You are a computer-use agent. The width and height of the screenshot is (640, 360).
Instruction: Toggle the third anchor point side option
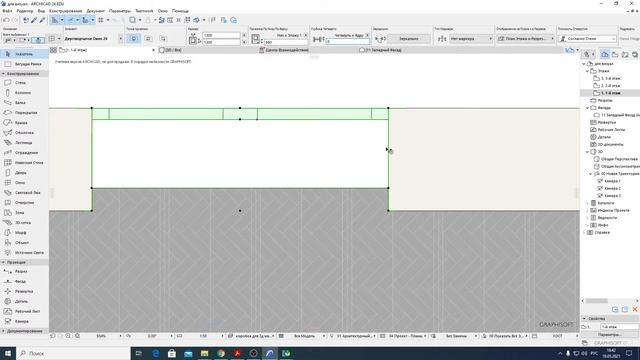(163, 38)
